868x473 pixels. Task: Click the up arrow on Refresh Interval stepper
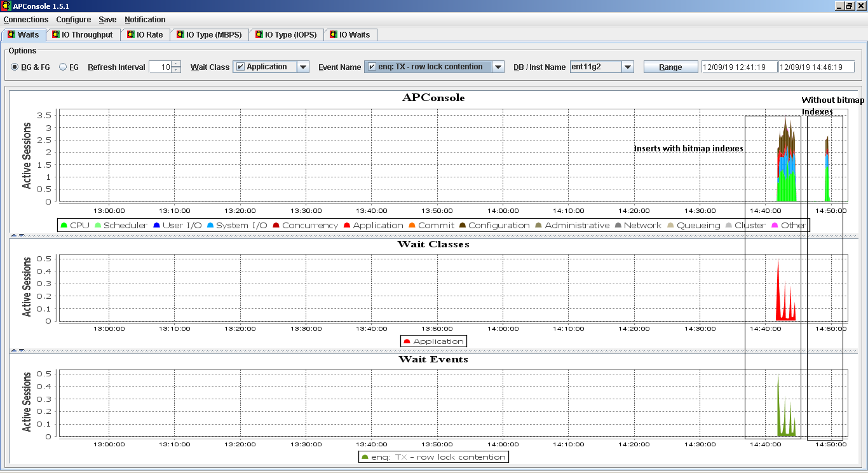pos(176,64)
